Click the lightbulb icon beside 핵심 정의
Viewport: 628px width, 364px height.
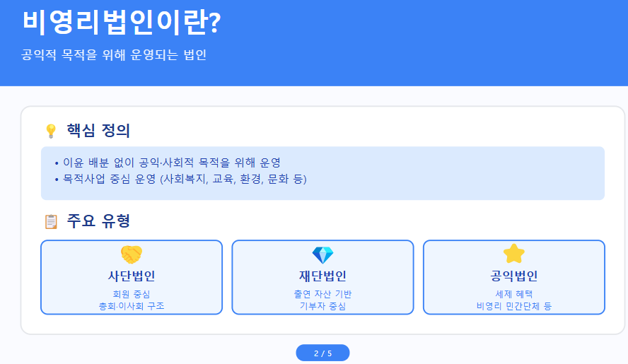50,131
